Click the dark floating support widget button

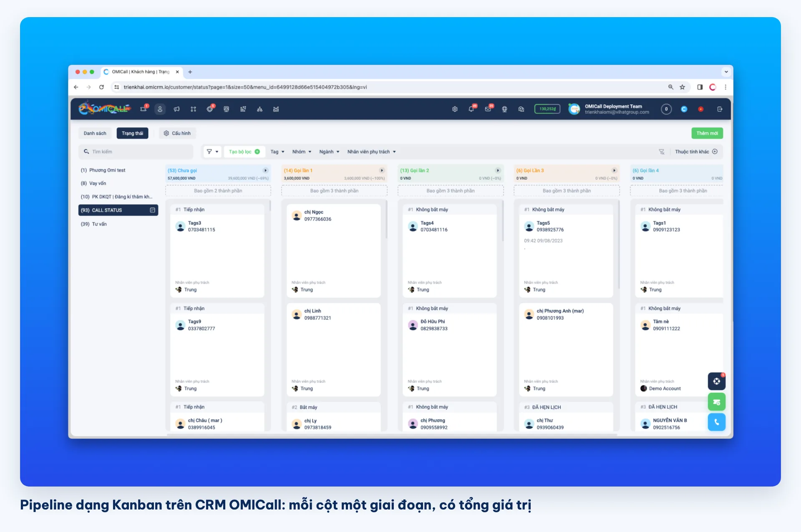click(x=716, y=381)
